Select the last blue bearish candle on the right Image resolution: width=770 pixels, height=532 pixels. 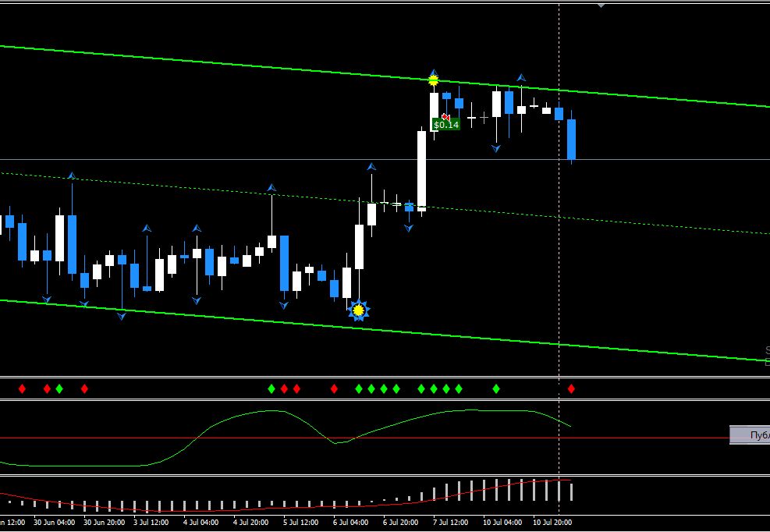(571, 140)
